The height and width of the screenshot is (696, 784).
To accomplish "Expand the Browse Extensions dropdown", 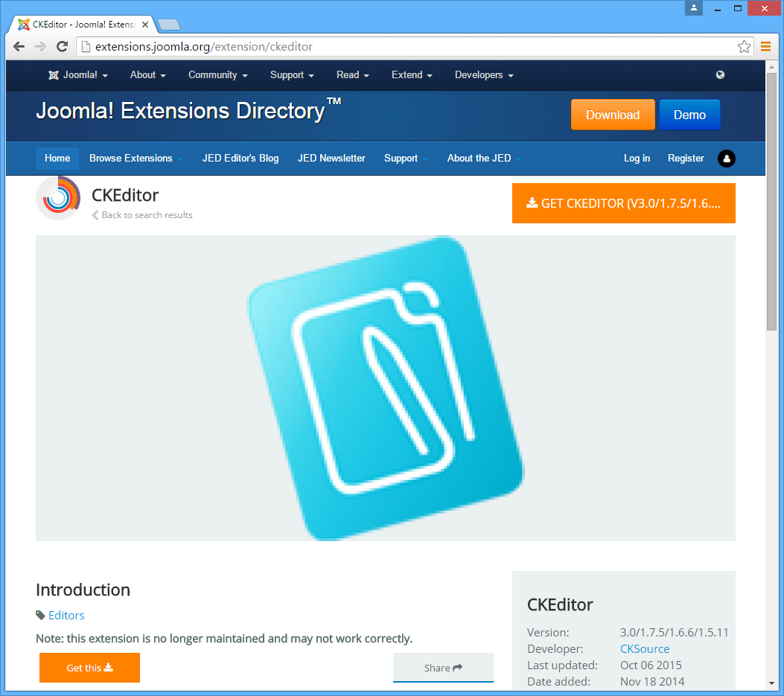I will [136, 158].
